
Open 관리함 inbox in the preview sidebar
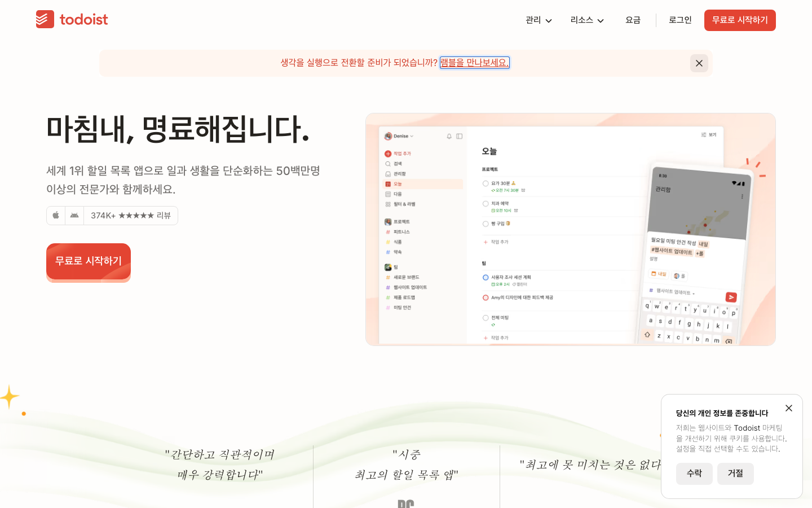click(396, 174)
